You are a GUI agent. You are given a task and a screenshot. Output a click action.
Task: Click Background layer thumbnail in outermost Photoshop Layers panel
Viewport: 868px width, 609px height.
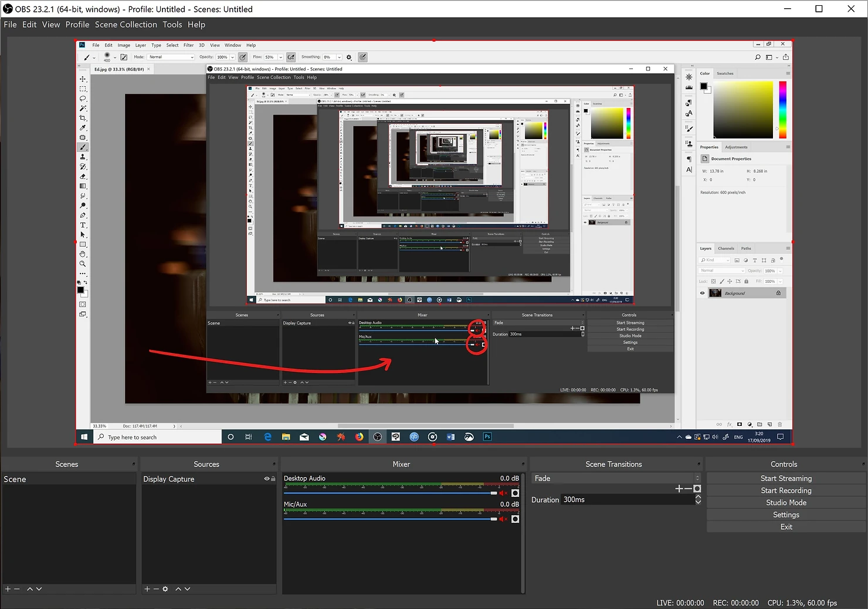click(x=715, y=293)
